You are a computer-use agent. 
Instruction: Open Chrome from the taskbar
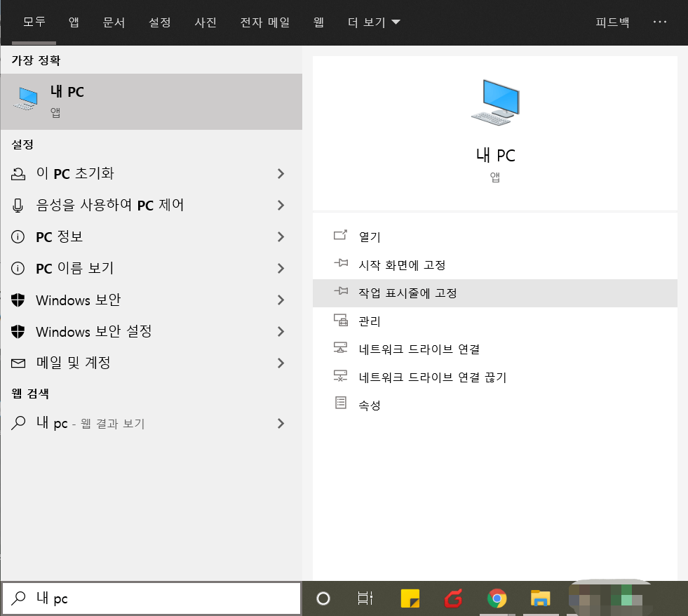[497, 598]
